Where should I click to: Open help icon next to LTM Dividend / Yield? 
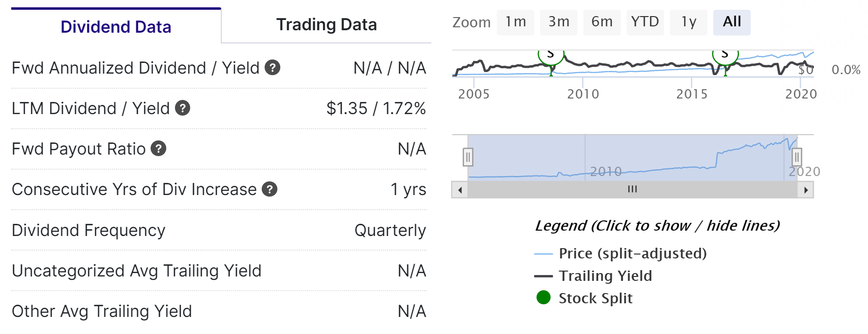(182, 108)
